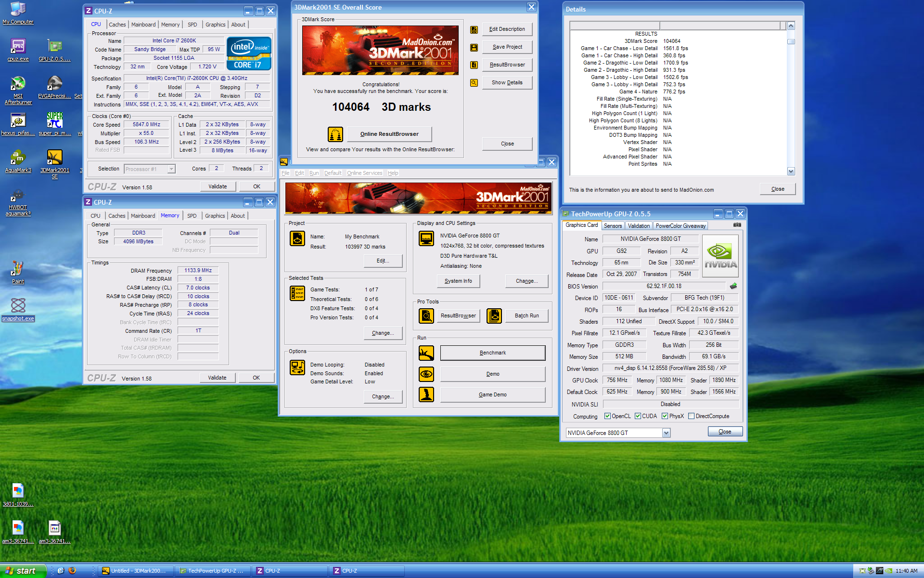Click the Windows start button
Screen dimensions: 924x578
(x=23, y=571)
